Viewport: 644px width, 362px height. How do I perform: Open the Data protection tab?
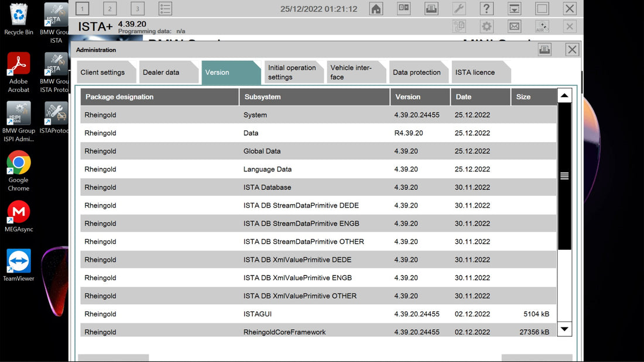click(x=418, y=72)
